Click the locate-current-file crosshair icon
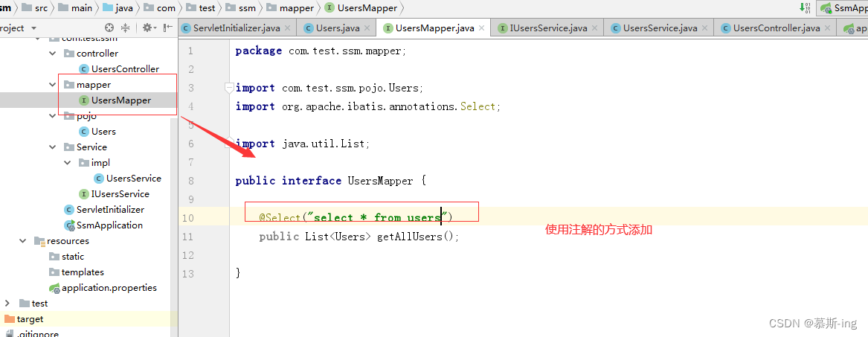 [109, 28]
